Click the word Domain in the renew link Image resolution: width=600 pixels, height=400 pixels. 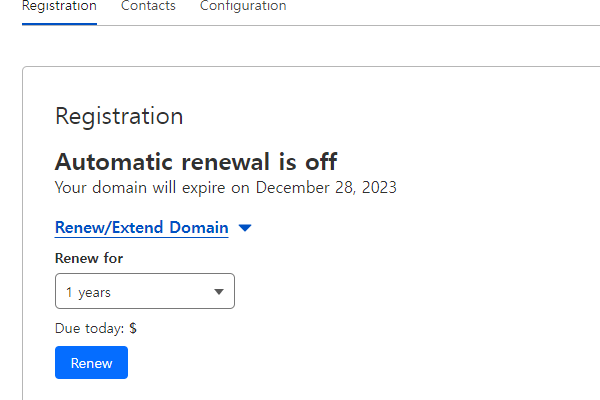tap(199, 227)
